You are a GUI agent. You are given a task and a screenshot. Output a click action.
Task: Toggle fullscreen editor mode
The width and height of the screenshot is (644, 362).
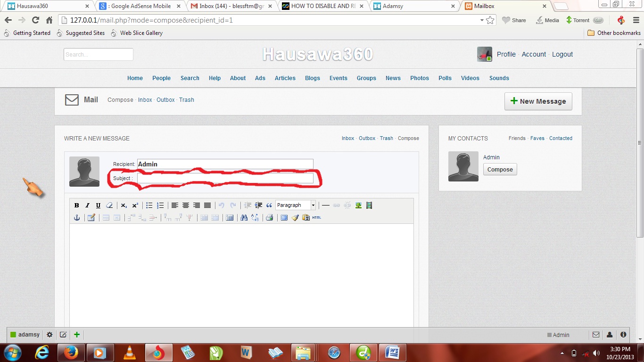284,218
